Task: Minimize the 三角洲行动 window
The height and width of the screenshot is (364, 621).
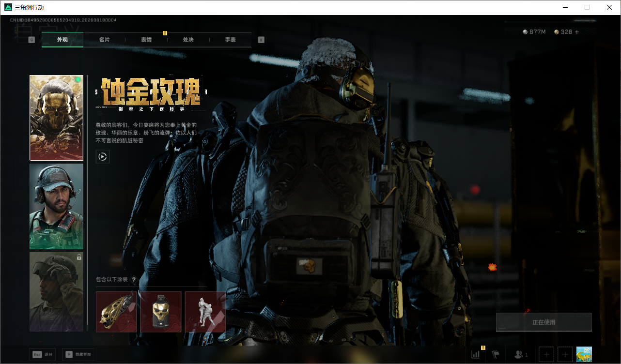Action: [x=565, y=7]
